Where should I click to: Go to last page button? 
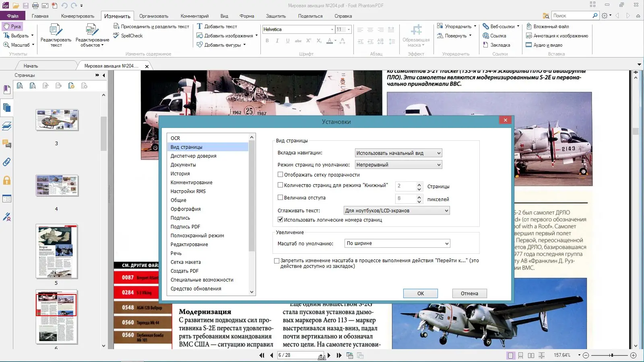click(x=339, y=356)
